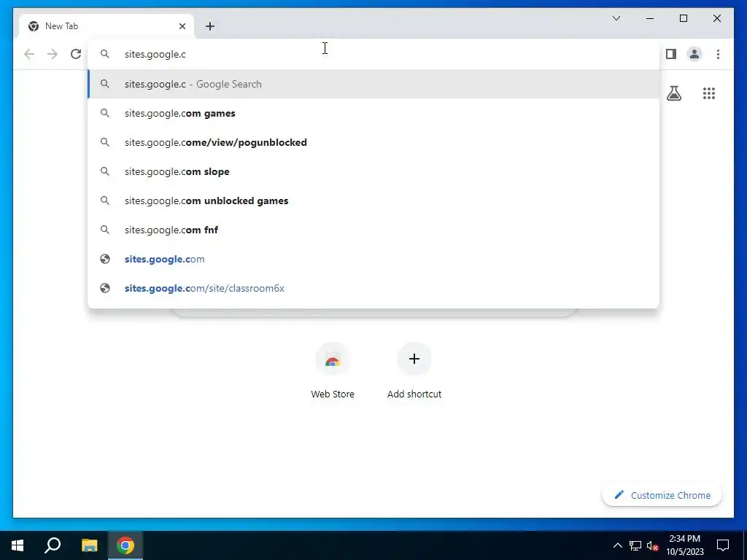
Task: Choose 'sites.google.com games' suggestion
Action: [x=374, y=113]
